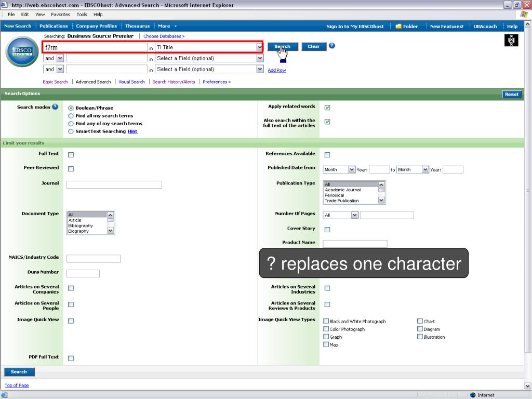This screenshot has width=532, height=399.
Task: Open the search help question icon
Action: pos(332,46)
